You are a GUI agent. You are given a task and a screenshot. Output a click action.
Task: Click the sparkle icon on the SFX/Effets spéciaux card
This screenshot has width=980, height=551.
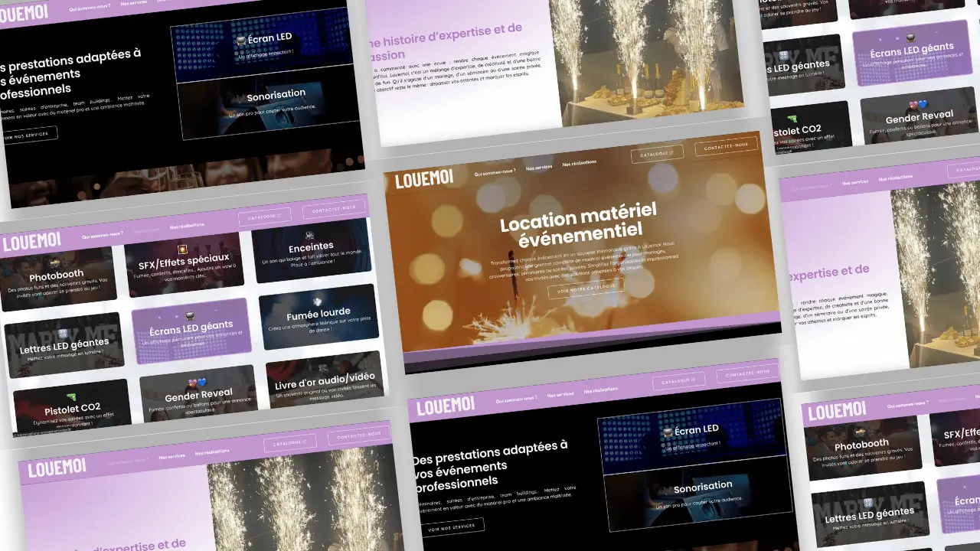(181, 250)
